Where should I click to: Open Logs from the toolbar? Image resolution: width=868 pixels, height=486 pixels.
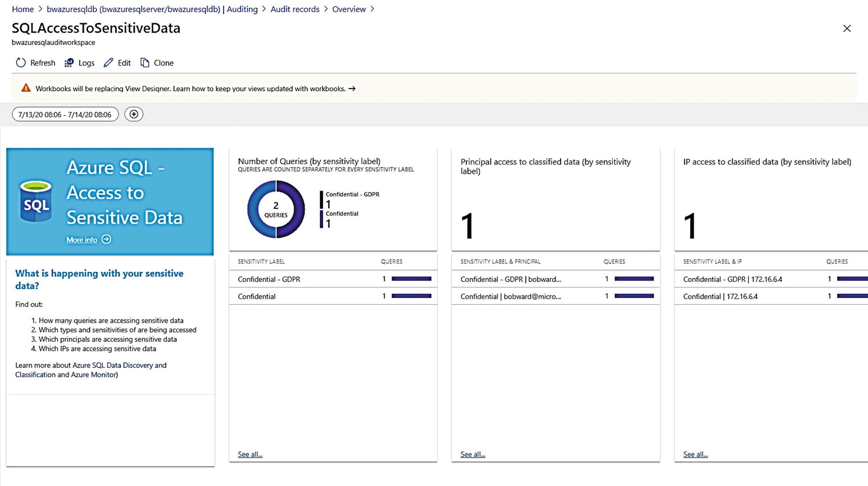click(80, 63)
